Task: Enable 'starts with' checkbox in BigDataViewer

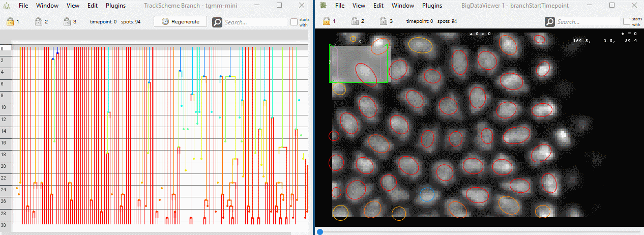Action: [627, 22]
